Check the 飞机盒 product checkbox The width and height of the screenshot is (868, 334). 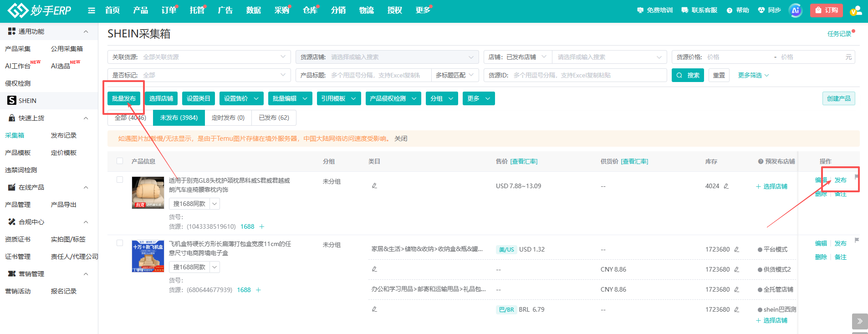[x=120, y=243]
